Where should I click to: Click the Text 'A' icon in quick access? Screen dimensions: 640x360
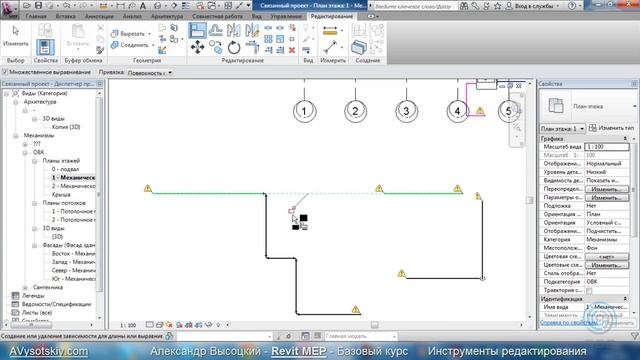pyautogui.click(x=143, y=6)
